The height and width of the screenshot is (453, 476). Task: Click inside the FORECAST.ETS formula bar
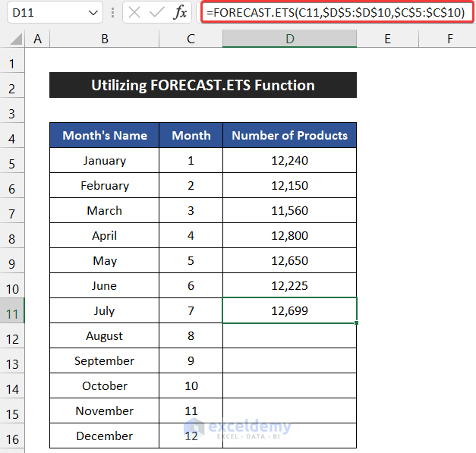click(334, 13)
